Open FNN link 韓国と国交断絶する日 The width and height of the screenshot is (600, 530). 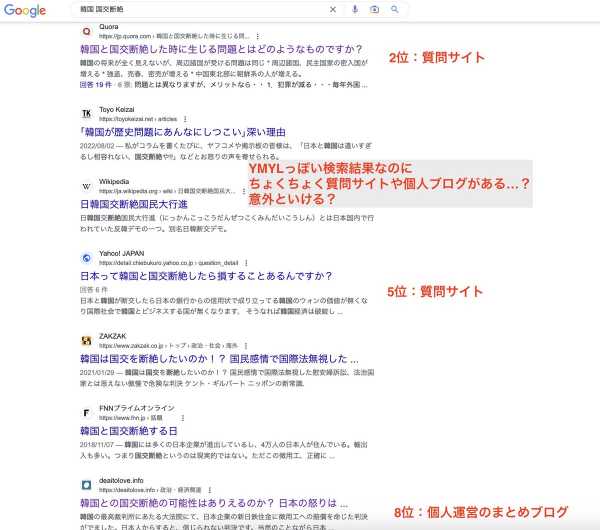[x=129, y=431]
